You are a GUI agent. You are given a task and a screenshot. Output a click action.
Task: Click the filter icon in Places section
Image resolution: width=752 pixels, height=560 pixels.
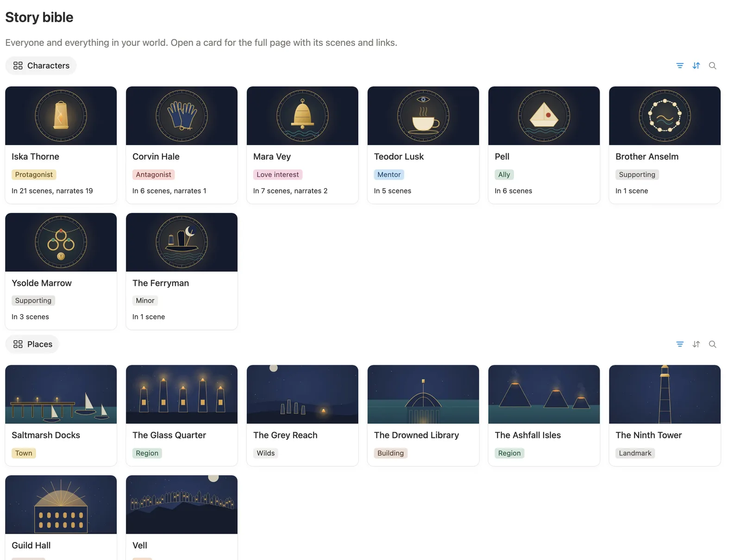click(x=680, y=344)
